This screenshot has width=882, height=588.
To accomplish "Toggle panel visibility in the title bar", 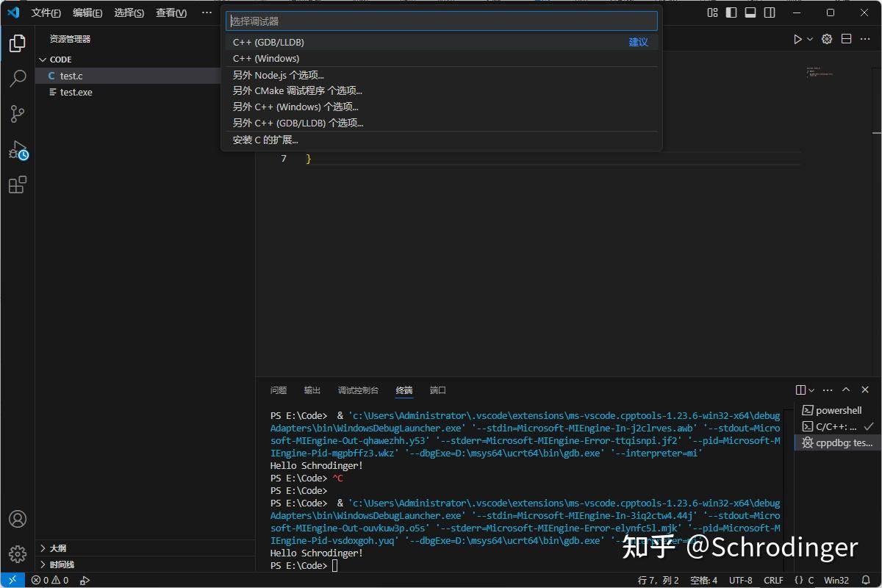I will [750, 12].
